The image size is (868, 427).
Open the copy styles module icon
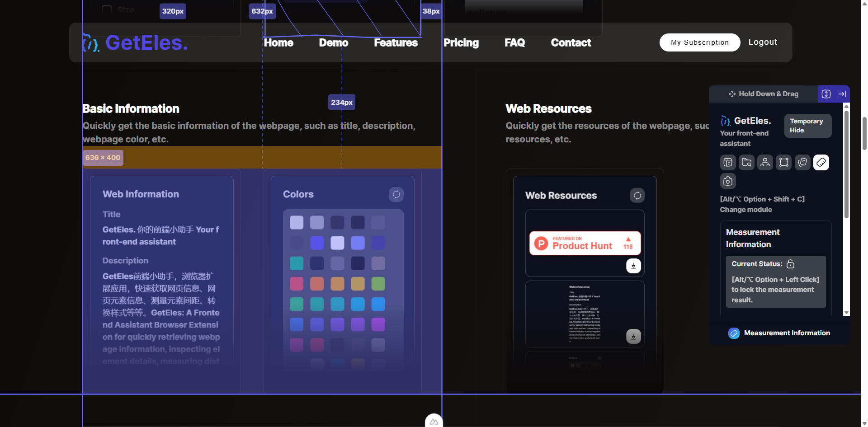pyautogui.click(x=802, y=162)
